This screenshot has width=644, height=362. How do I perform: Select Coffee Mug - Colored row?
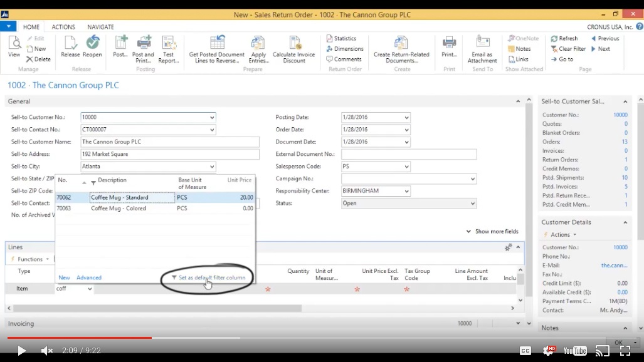click(156, 208)
